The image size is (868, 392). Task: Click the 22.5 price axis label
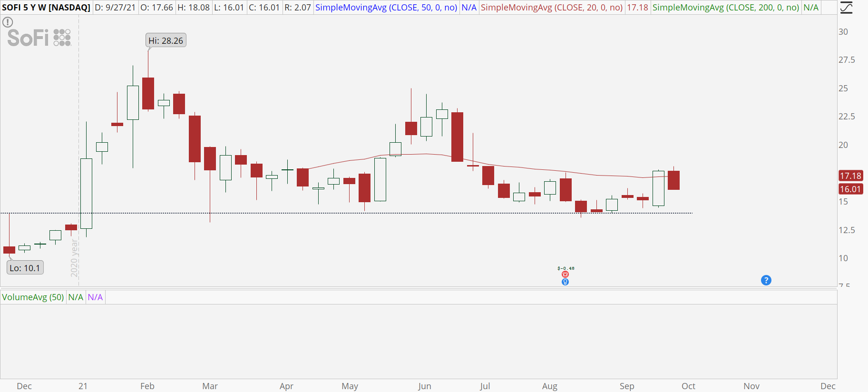(x=847, y=117)
